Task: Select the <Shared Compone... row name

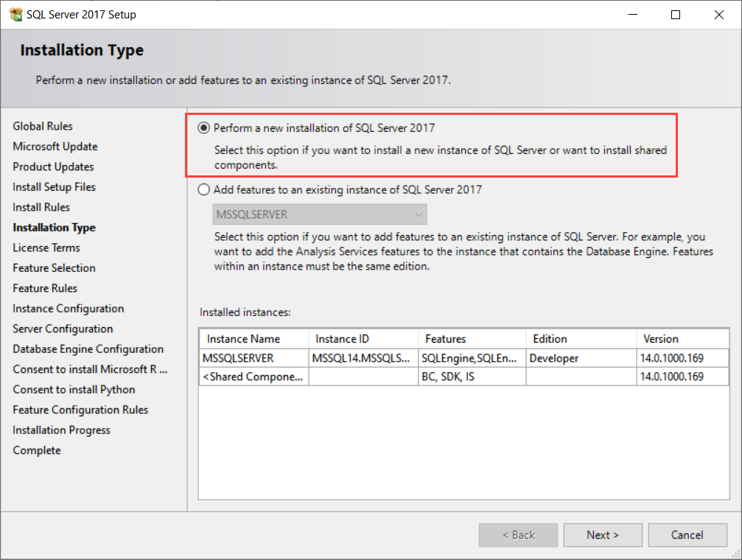Action: pyautogui.click(x=254, y=377)
